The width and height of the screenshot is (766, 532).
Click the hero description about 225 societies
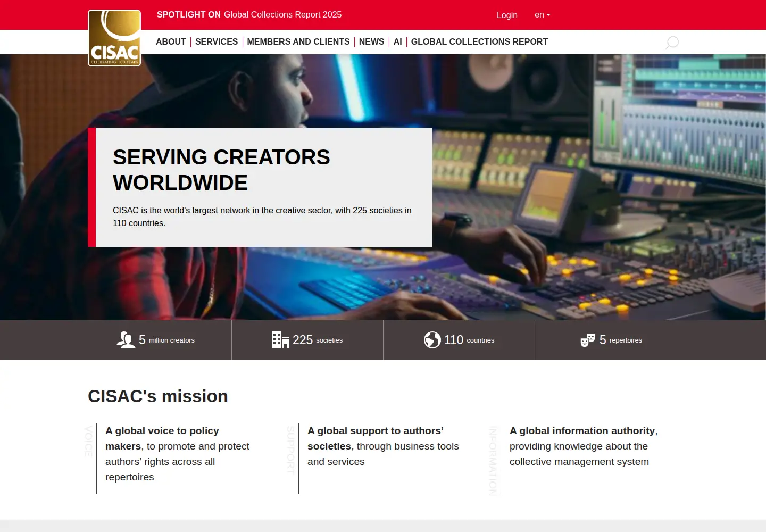pyautogui.click(x=262, y=217)
